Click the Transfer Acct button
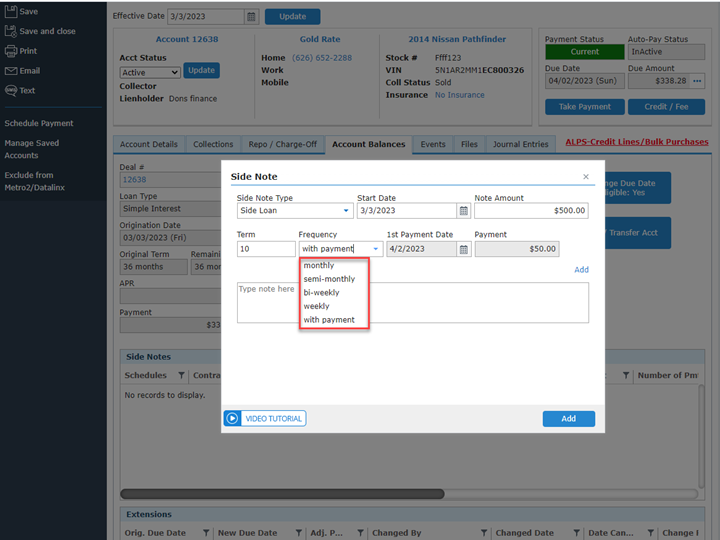Image resolution: width=720 pixels, height=540 pixels. click(637, 233)
